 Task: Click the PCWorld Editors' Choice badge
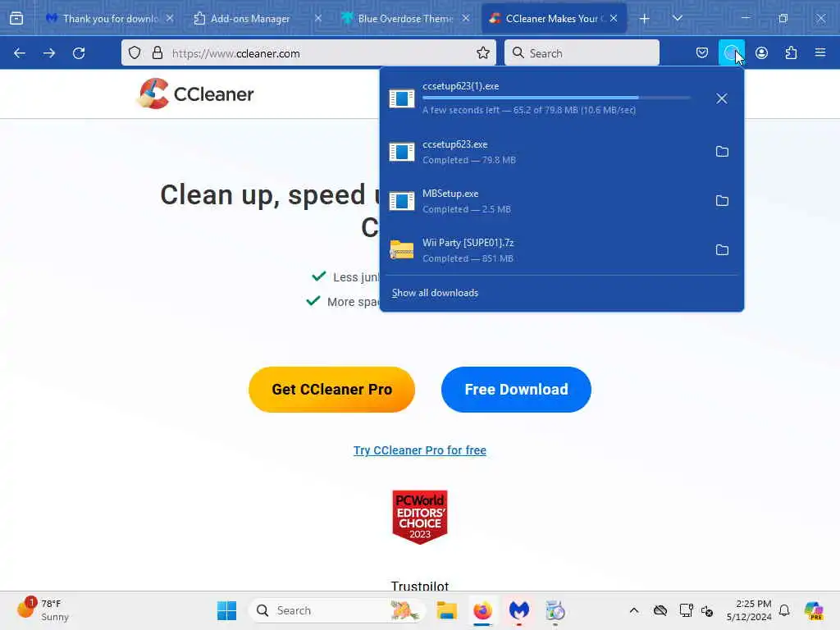pos(419,517)
